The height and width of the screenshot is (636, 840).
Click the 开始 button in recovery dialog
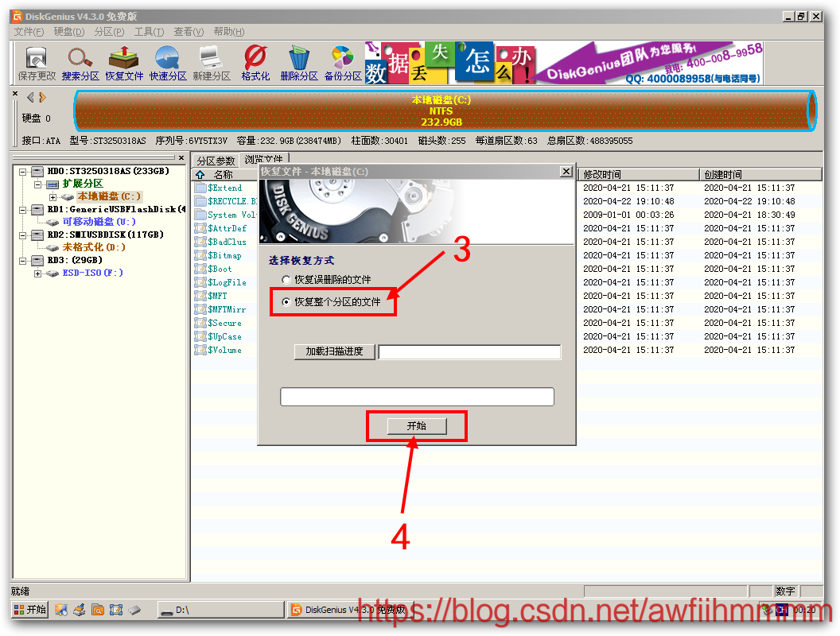click(417, 426)
